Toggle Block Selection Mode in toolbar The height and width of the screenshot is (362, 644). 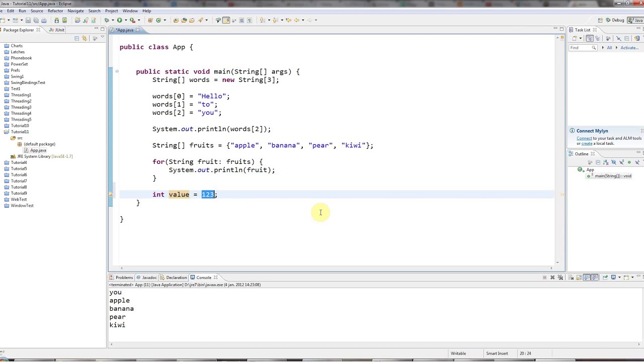[242, 20]
